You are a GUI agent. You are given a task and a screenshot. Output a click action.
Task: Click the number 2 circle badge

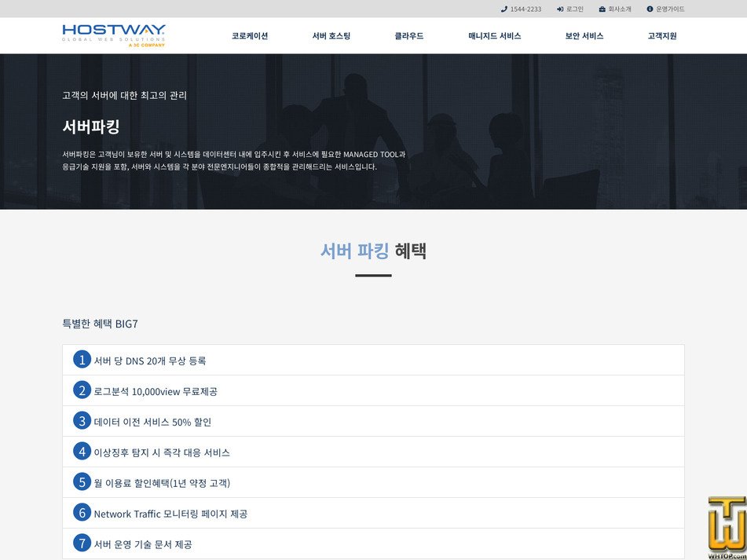tap(82, 390)
